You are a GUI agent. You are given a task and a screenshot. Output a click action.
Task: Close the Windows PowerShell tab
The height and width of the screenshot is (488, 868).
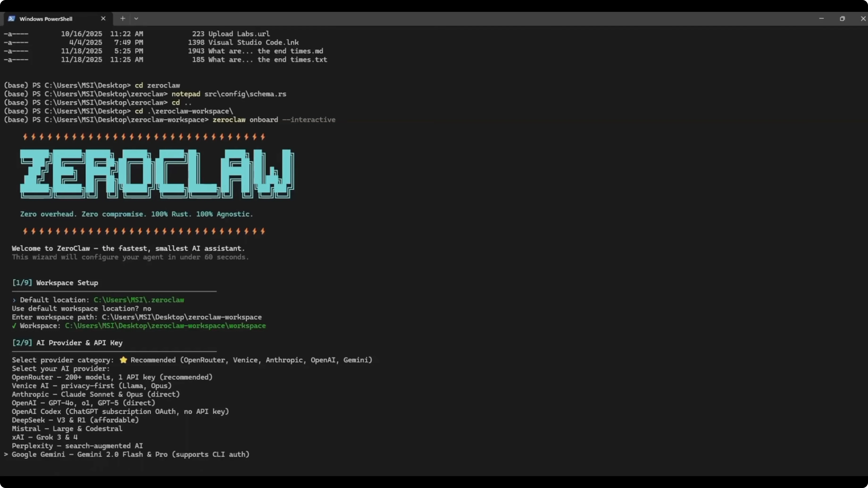(x=103, y=19)
